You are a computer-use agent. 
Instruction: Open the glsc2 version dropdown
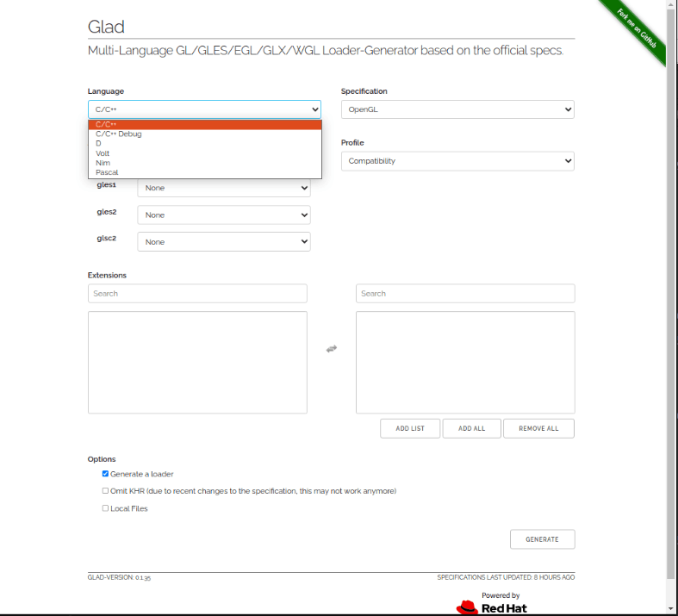pos(224,241)
